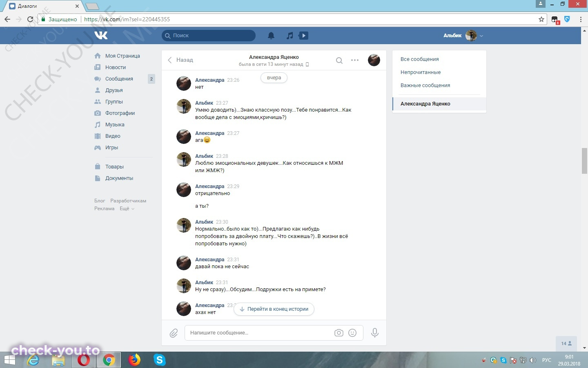Click Альбик avatar beside 23:30 message
The image size is (588, 368).
click(184, 225)
